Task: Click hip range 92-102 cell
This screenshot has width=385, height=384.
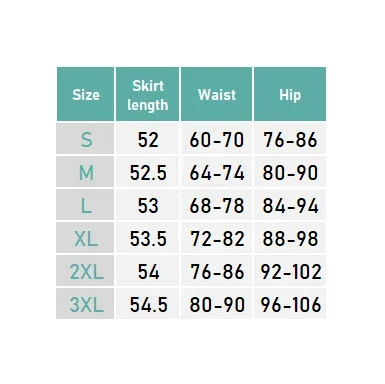Action: (290, 271)
